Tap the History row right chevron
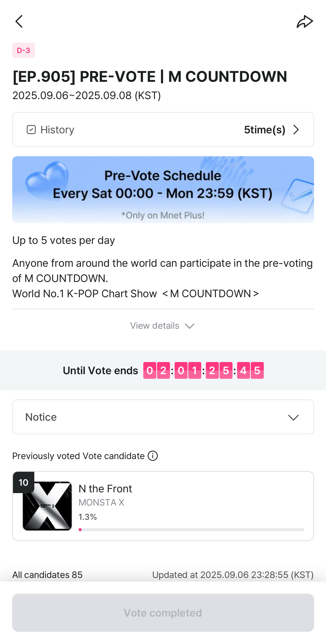The width and height of the screenshot is (326, 644). pos(296,130)
